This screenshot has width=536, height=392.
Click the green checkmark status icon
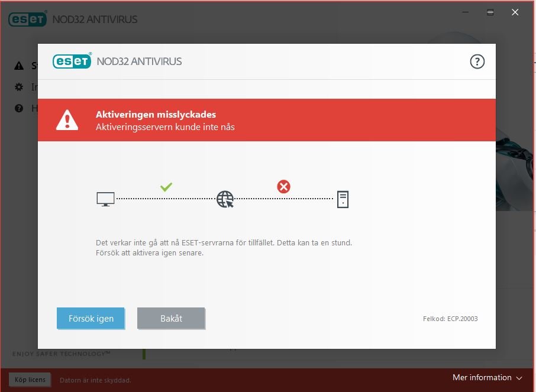click(166, 187)
